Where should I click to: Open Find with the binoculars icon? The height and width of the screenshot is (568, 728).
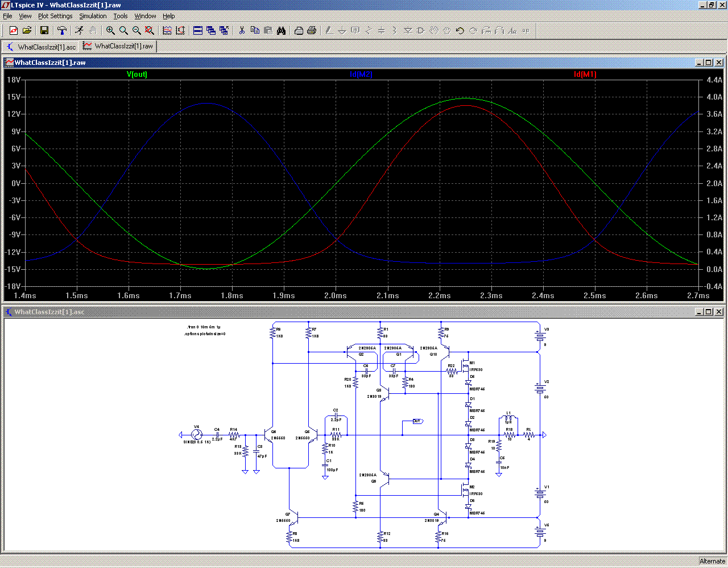[x=281, y=31]
